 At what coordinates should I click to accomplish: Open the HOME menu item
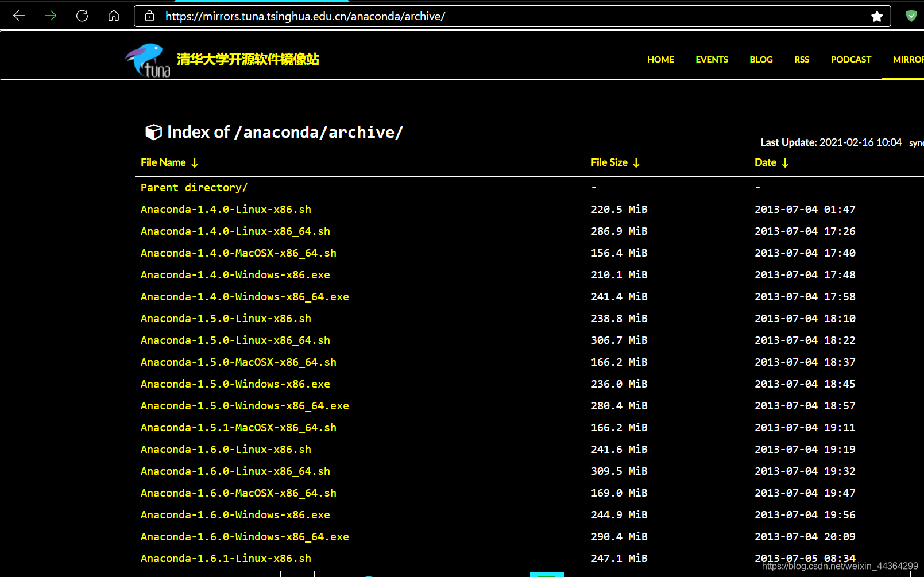(660, 60)
